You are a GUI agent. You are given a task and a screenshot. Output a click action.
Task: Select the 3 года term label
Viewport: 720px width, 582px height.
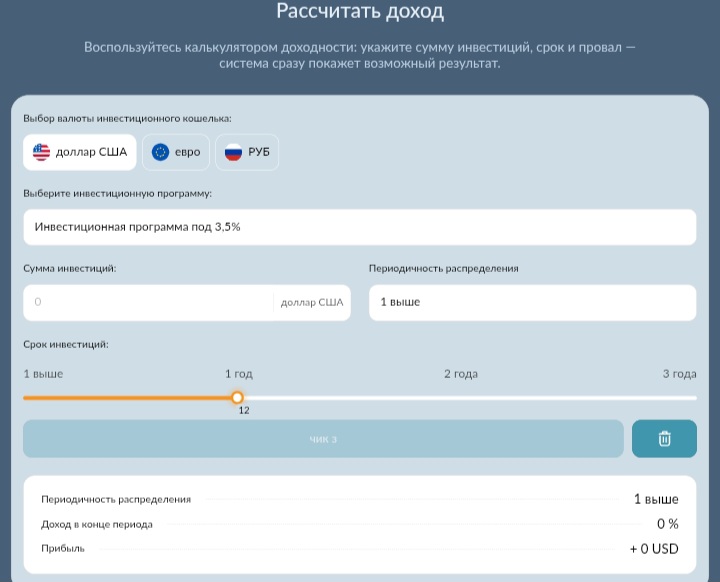[x=678, y=374]
